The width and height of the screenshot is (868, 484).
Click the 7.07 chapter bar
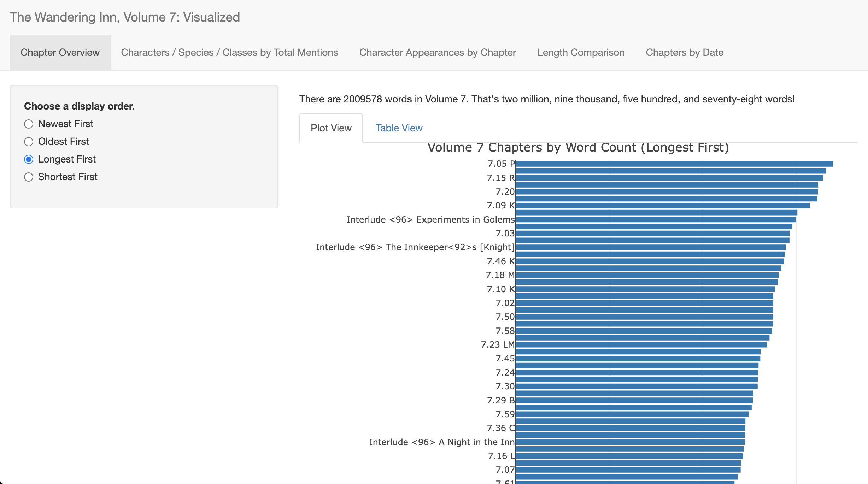628,470
